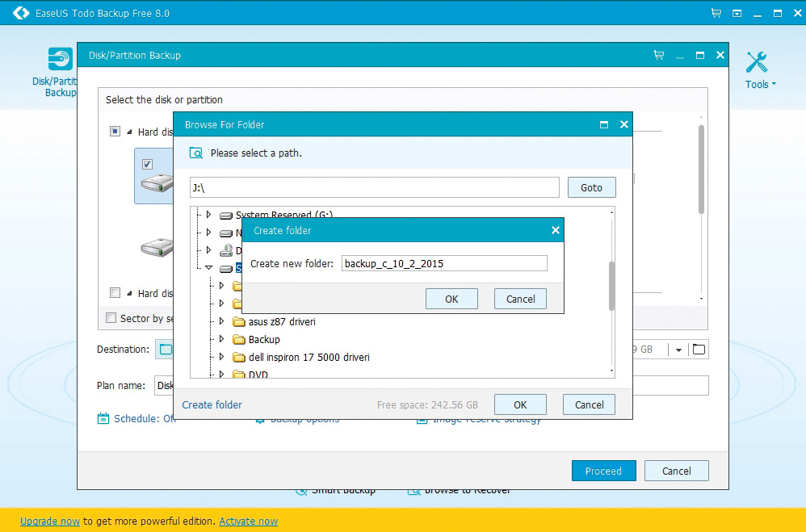Click the 'Free space: 242.56 GB' text

[427, 405]
